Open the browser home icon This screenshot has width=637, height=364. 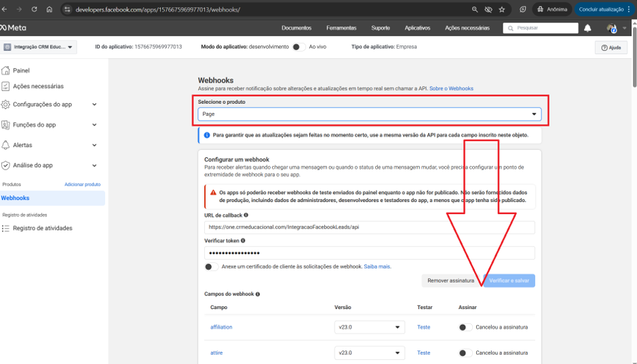[49, 9]
